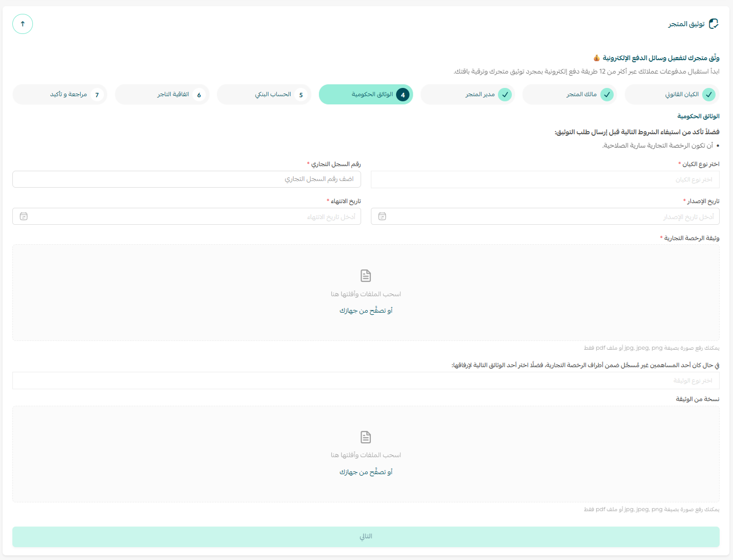Click أو تصفّح من جهازك in document copy upload
Screen dimensions: 733x560
(x=366, y=472)
